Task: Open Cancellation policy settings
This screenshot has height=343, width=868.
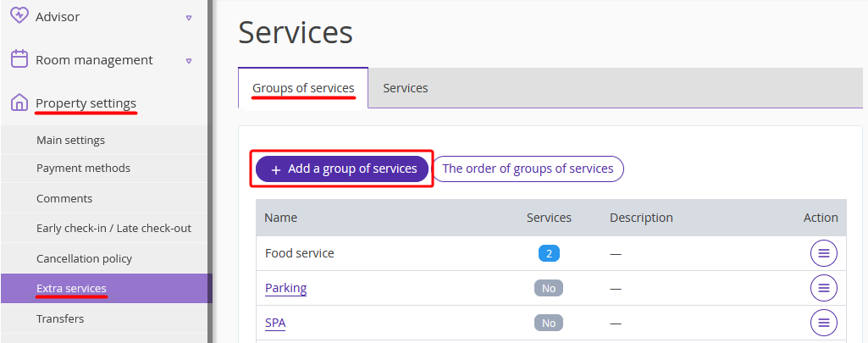Action: 84,259
